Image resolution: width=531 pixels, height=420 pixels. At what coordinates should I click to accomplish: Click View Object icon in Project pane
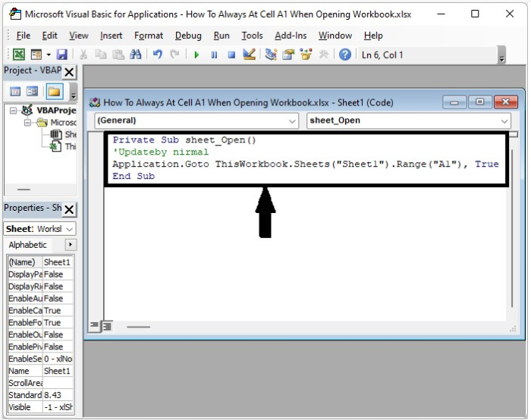tap(33, 92)
